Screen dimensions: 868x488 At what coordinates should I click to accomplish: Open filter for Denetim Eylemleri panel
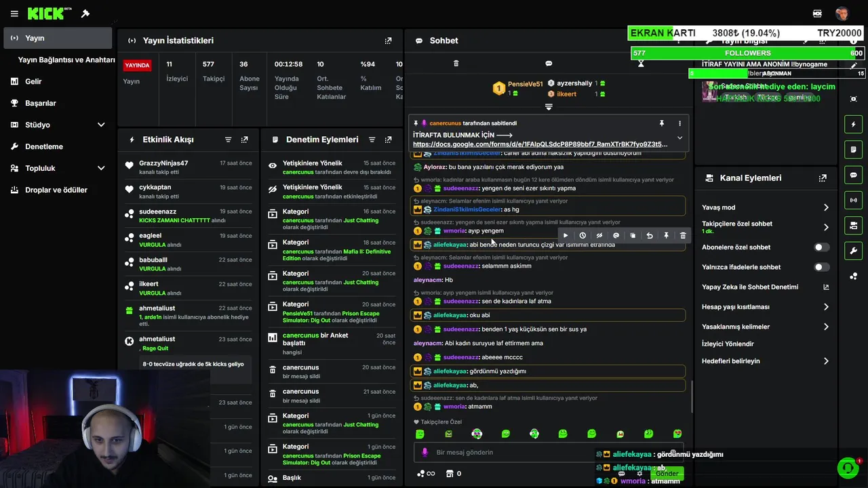pos(372,140)
